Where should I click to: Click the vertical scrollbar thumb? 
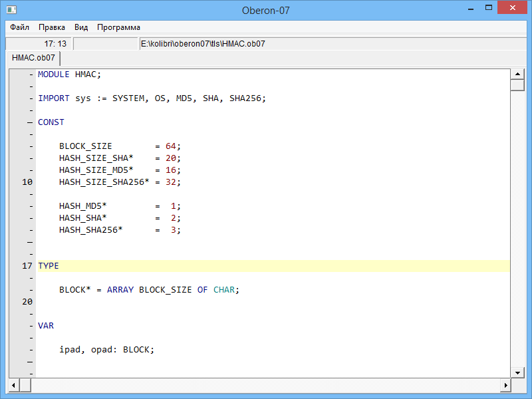[x=517, y=85]
